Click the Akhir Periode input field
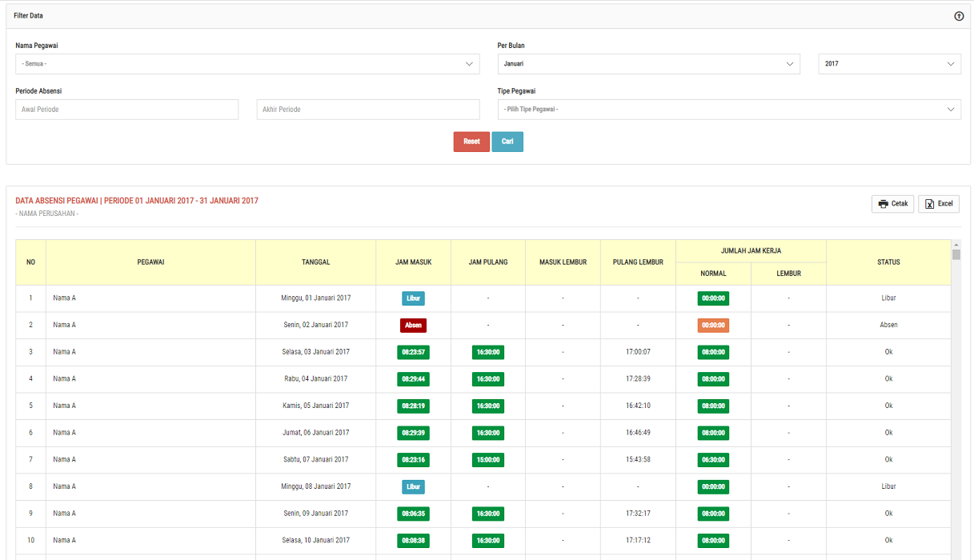Screen dimensions: 974x560 coord(368,110)
